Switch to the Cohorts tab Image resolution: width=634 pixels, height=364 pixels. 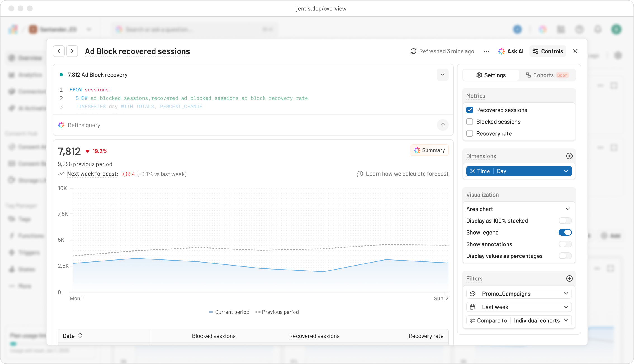[547, 75]
